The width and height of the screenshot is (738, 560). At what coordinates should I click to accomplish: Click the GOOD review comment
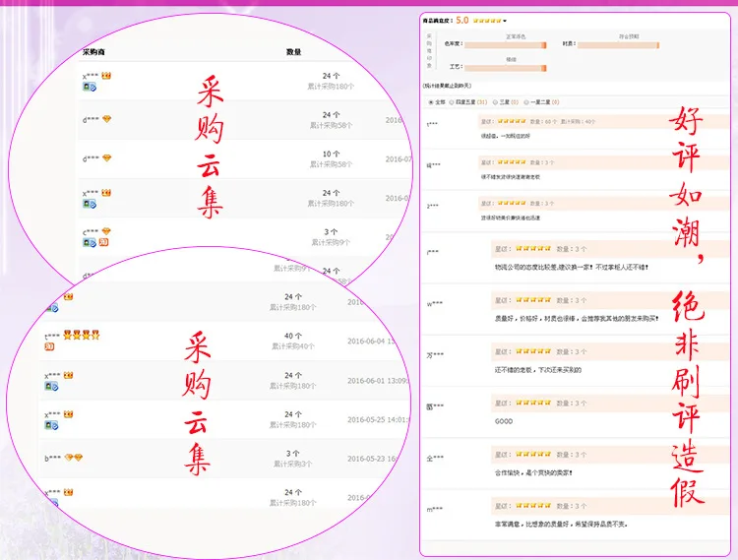point(504,421)
